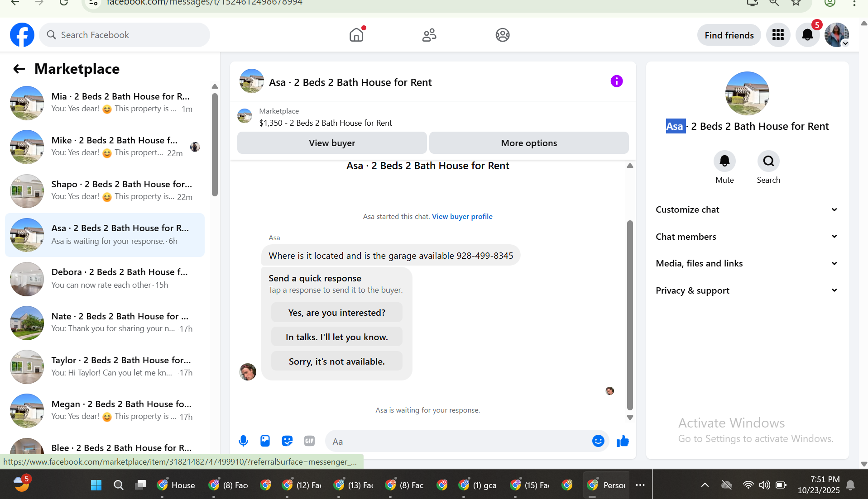Click the View buyer button
The width and height of the screenshot is (868, 499).
tap(332, 143)
